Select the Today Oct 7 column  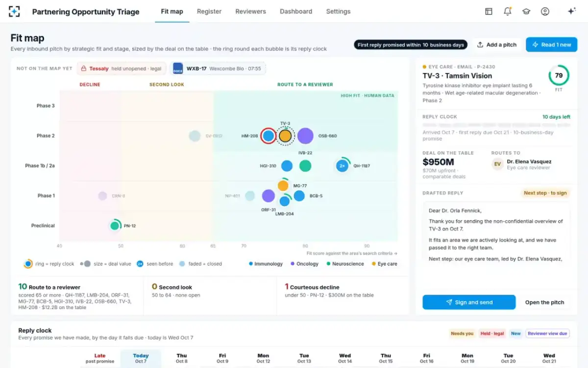pyautogui.click(x=141, y=358)
